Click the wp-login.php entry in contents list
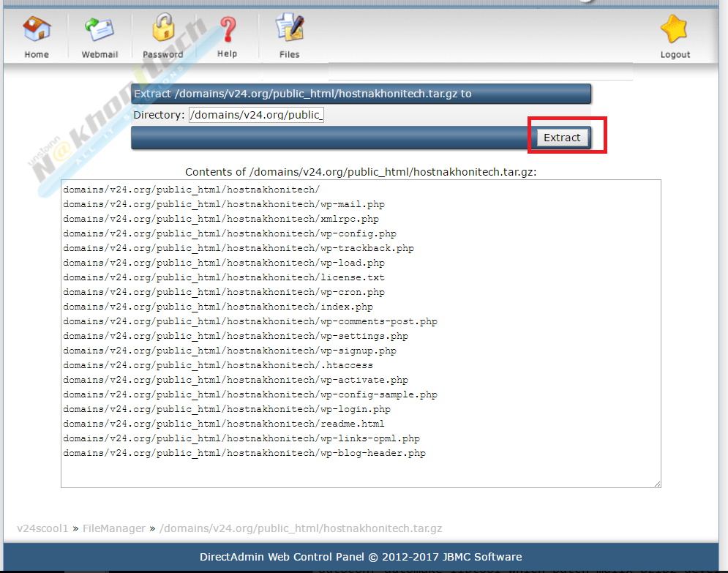Image resolution: width=728 pixels, height=573 pixels. coord(226,409)
